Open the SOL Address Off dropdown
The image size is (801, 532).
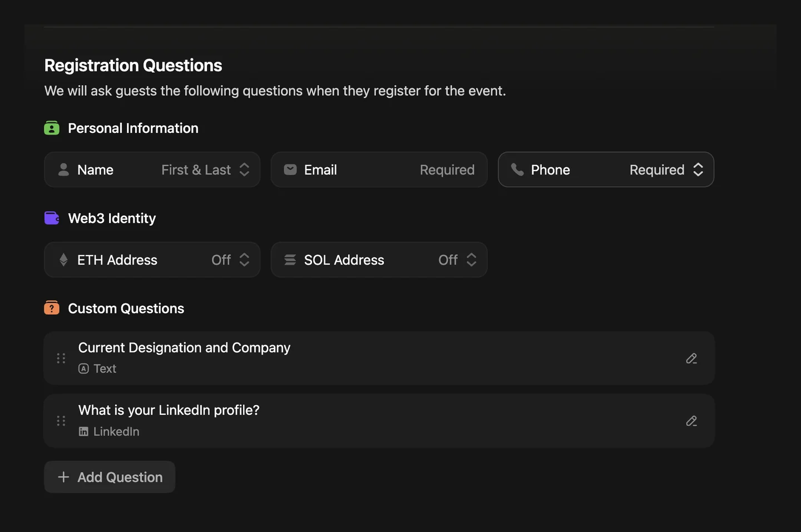[x=379, y=260]
